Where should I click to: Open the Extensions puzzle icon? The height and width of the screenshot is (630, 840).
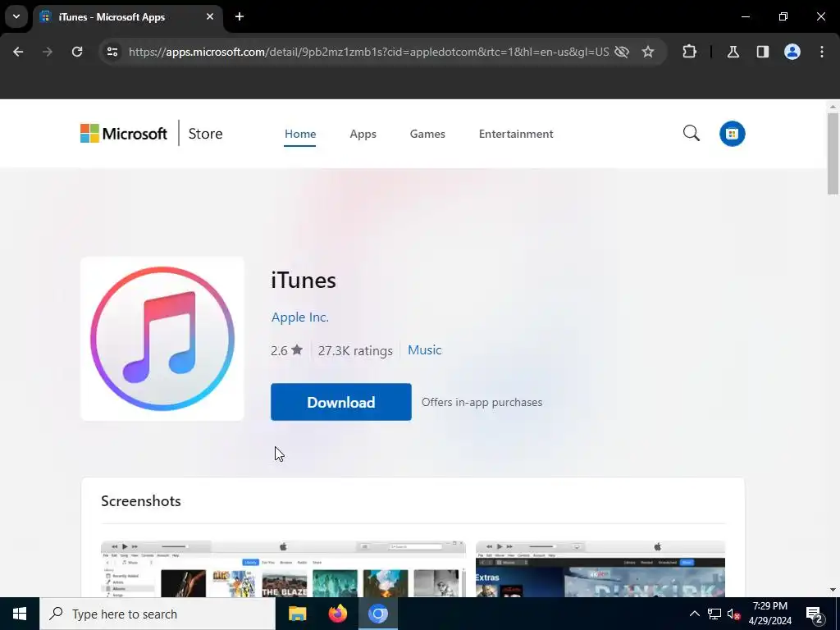pyautogui.click(x=689, y=52)
